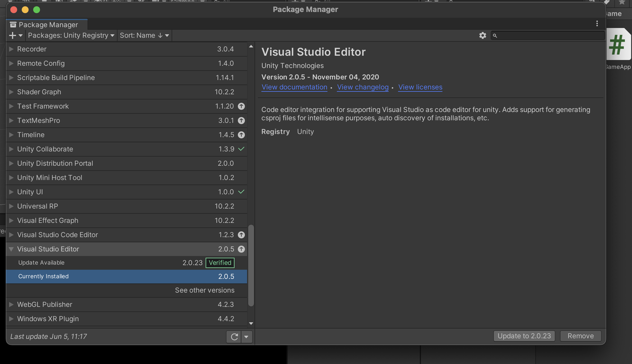
Task: Click update-available arrow icon for TextMeshPro
Action: (x=241, y=121)
